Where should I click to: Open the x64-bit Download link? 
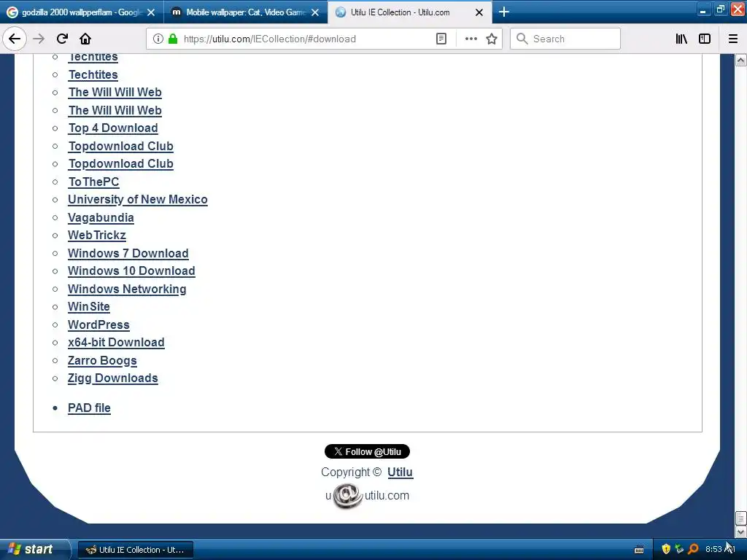[x=116, y=343]
